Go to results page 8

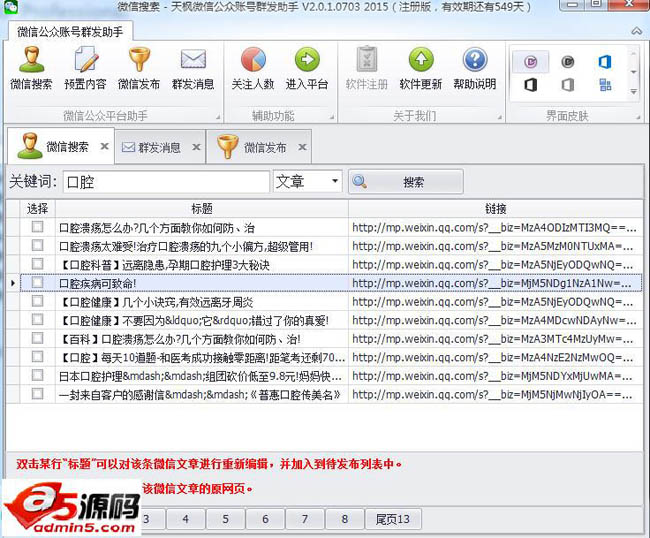tap(344, 519)
